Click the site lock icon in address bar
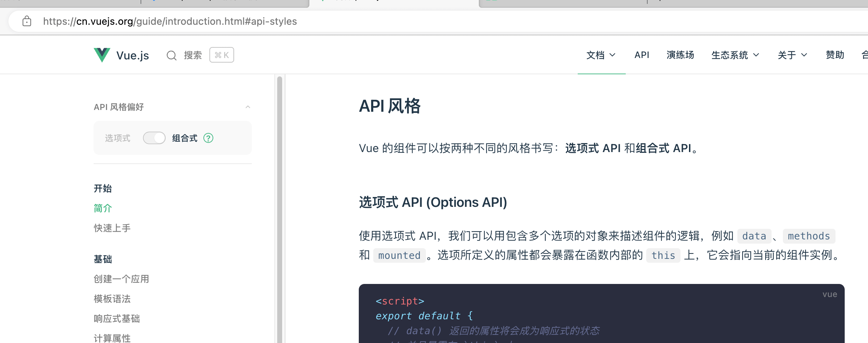This screenshot has height=343, width=868. click(27, 21)
